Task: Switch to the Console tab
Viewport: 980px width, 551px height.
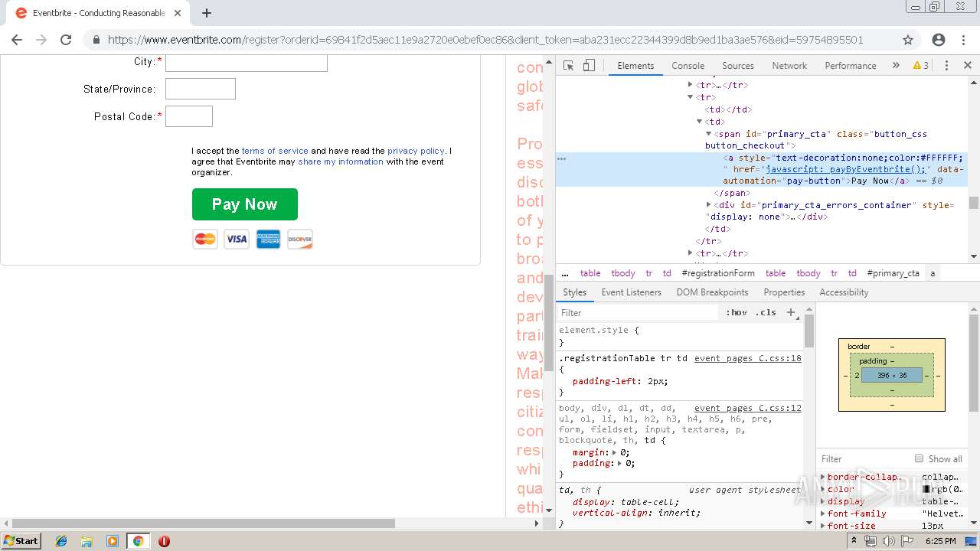Action: 688,66
